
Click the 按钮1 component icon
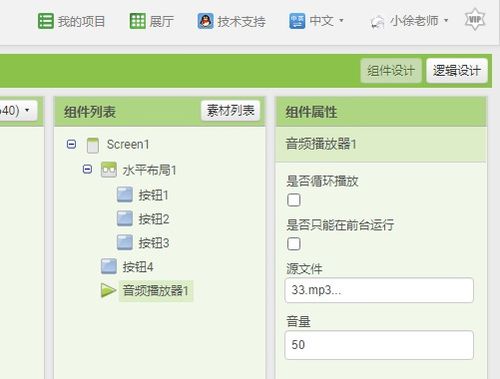click(x=125, y=194)
